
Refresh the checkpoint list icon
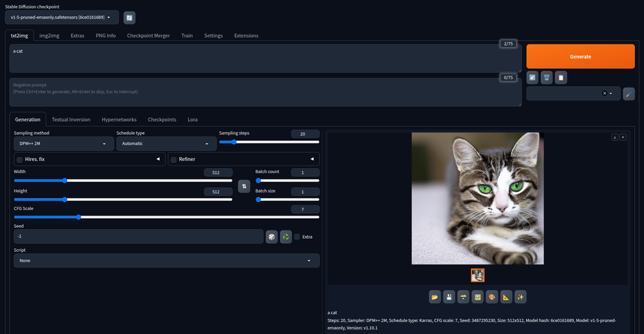[x=129, y=17]
